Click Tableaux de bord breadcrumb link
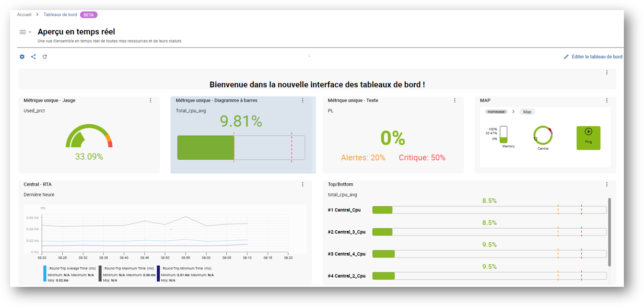The image size is (644, 307). [x=60, y=15]
